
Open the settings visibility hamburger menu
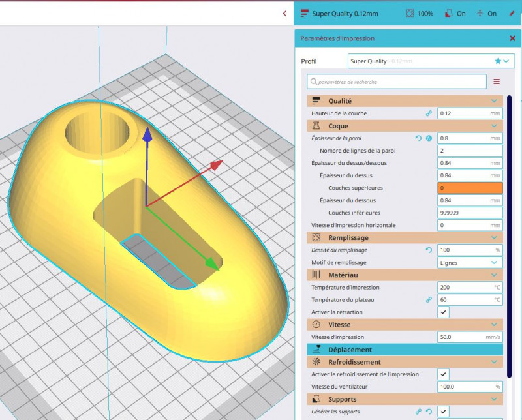pyautogui.click(x=497, y=82)
